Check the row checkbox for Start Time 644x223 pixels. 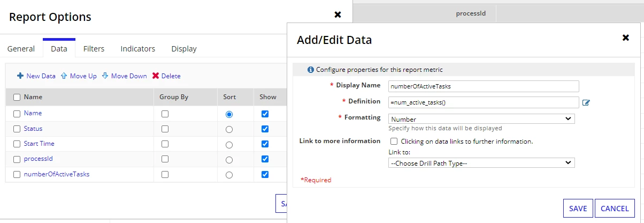click(17, 144)
